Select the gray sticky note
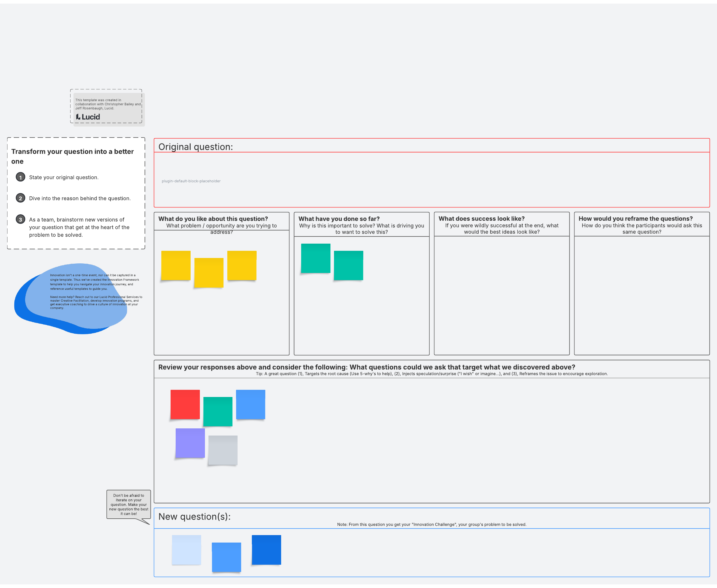The image size is (717, 588). [x=223, y=450]
